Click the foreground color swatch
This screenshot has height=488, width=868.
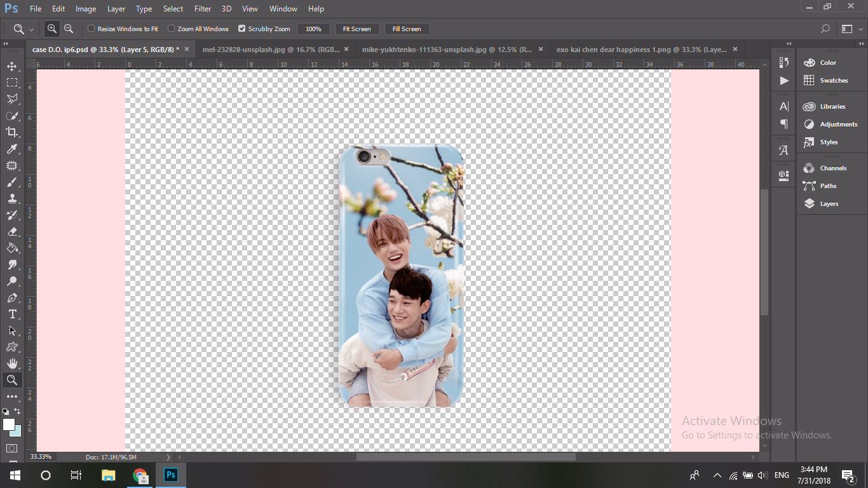(x=8, y=424)
